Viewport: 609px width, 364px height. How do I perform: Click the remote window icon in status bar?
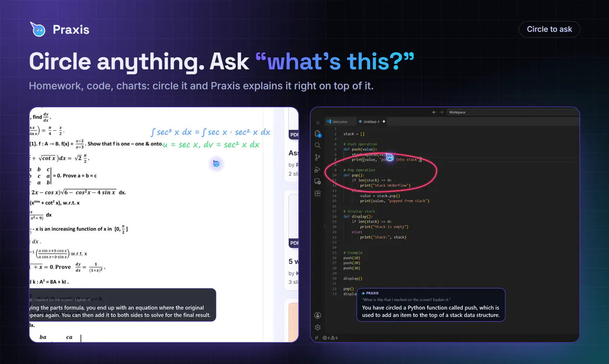(x=316, y=338)
